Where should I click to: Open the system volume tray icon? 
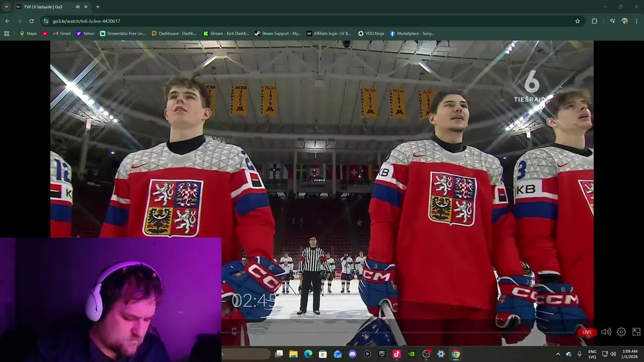pos(613,354)
